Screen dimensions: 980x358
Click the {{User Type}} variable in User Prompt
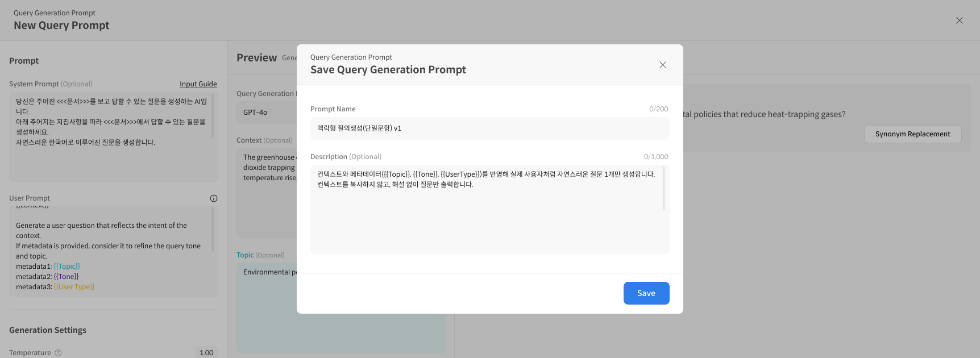coord(74,287)
